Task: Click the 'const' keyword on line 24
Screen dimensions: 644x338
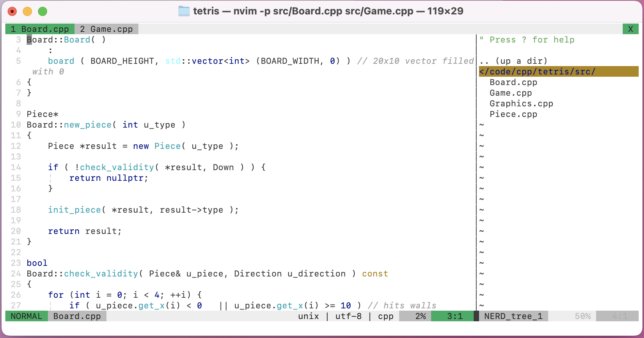Action: pos(375,274)
